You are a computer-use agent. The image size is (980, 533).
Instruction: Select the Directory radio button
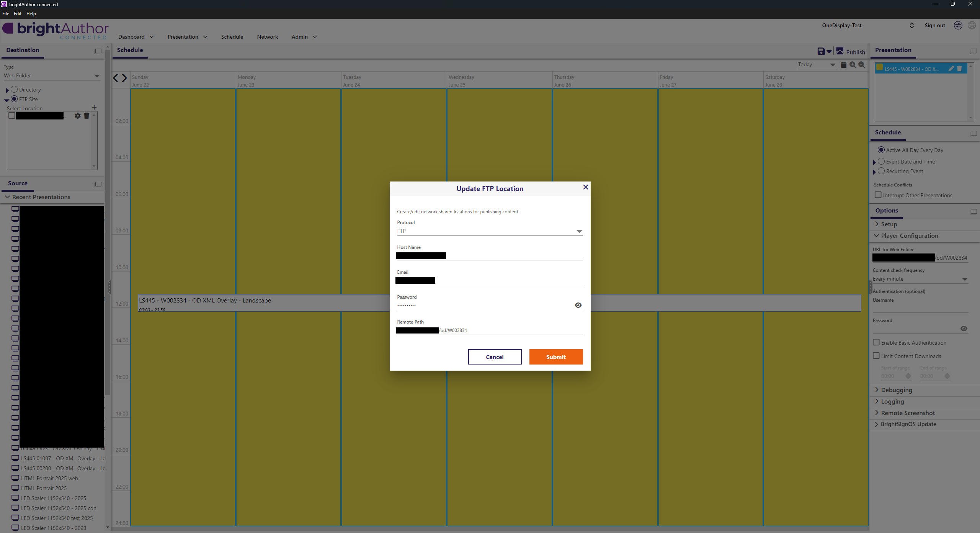(x=14, y=89)
